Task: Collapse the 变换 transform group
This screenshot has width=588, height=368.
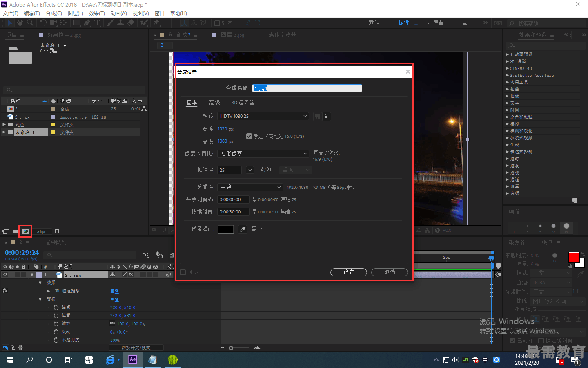Action: click(40, 299)
